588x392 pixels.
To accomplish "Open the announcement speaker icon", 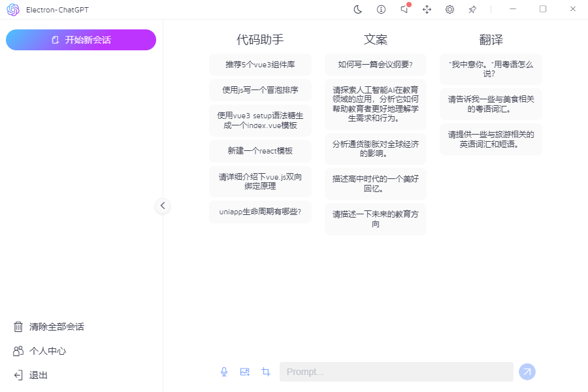I will [404, 9].
